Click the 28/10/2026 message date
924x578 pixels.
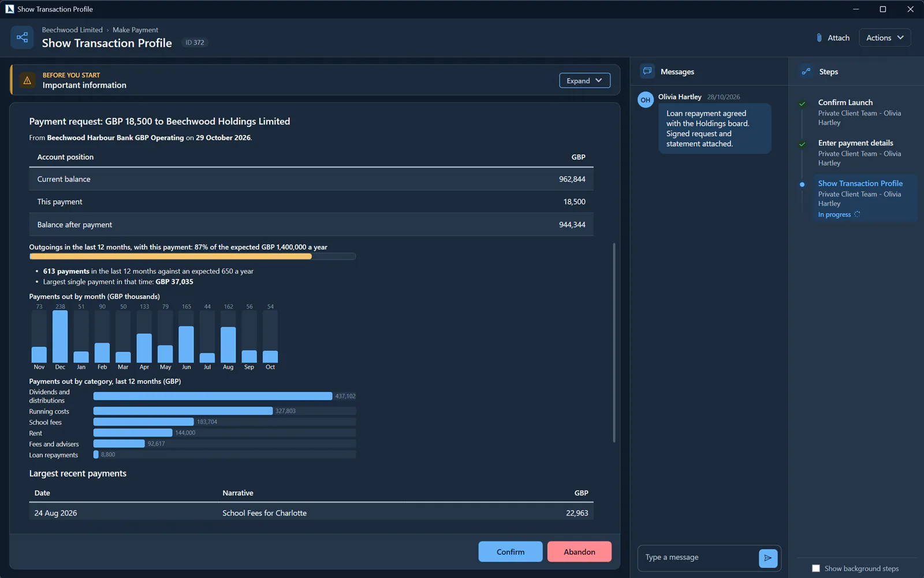point(724,97)
